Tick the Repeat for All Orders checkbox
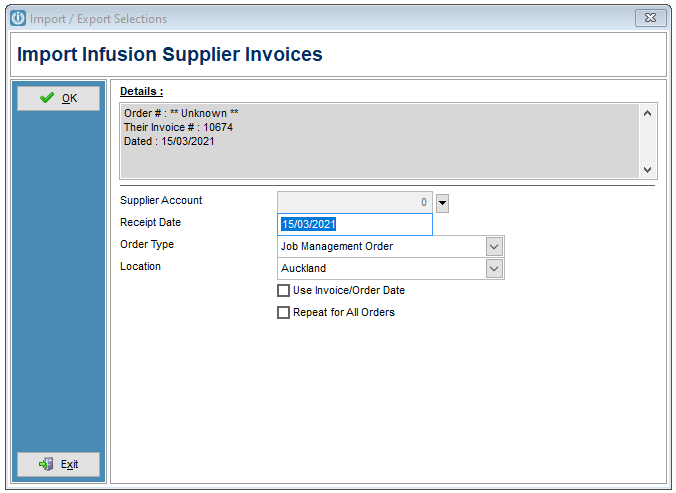The width and height of the screenshot is (676, 493). click(x=283, y=312)
